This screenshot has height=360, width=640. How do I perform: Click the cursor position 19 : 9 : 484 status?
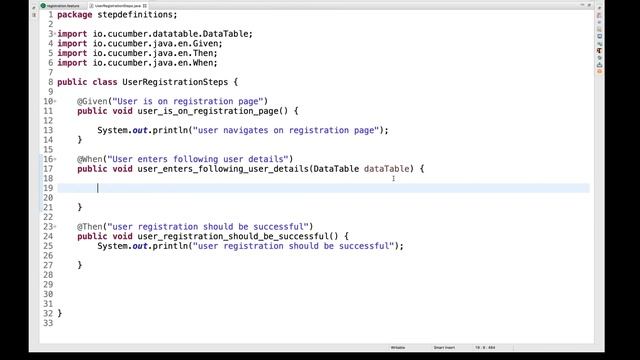[x=485, y=348]
